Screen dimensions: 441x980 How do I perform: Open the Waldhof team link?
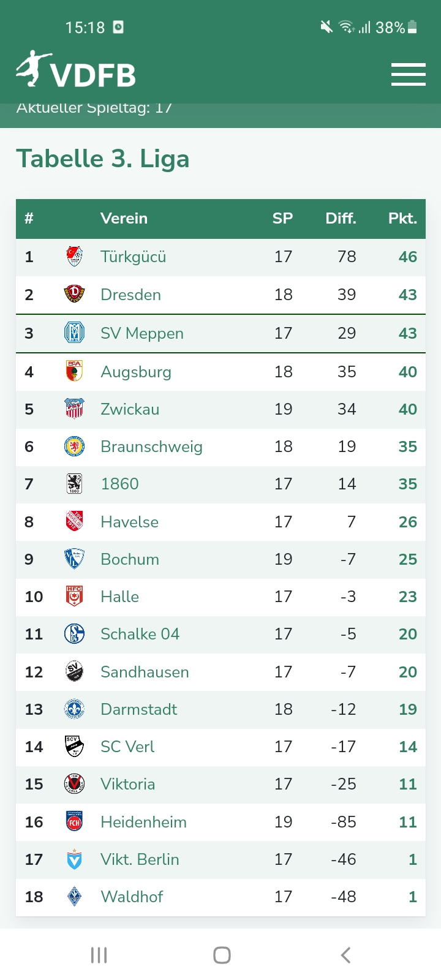click(132, 897)
